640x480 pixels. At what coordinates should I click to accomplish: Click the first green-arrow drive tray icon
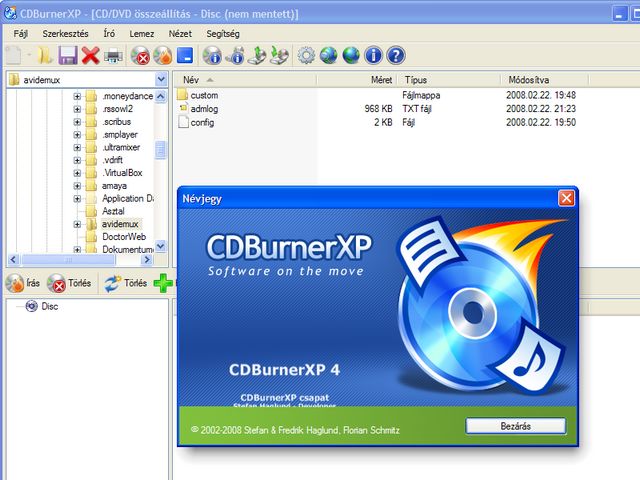[x=258, y=56]
